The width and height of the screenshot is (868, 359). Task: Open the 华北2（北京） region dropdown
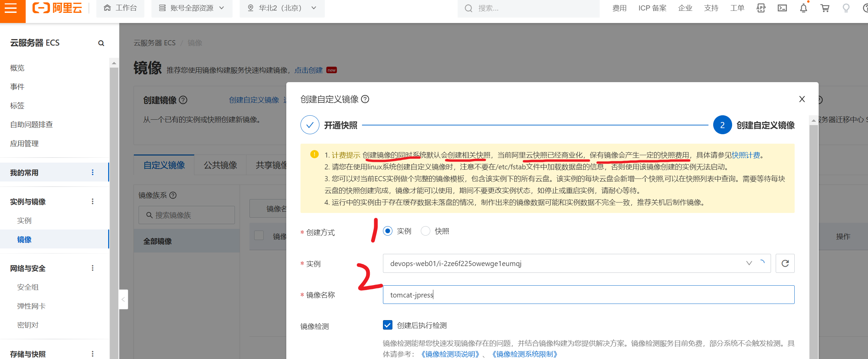(x=282, y=8)
